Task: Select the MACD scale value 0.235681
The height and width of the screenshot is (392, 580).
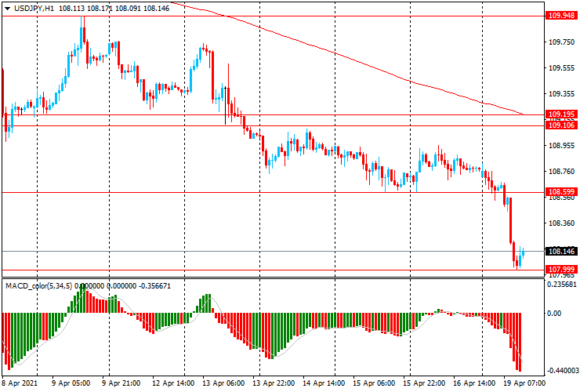Action: pyautogui.click(x=561, y=285)
